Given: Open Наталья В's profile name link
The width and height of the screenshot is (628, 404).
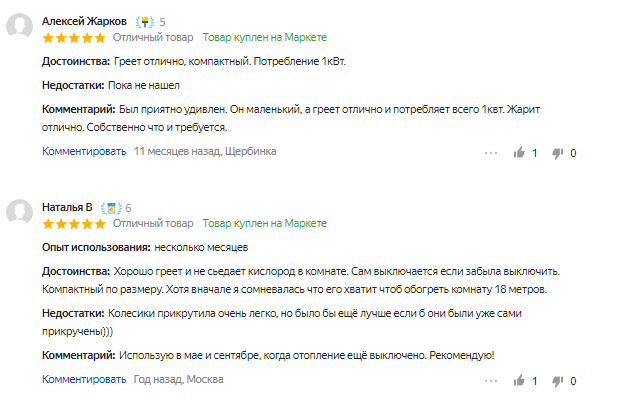Looking at the screenshot, I should (67, 207).
